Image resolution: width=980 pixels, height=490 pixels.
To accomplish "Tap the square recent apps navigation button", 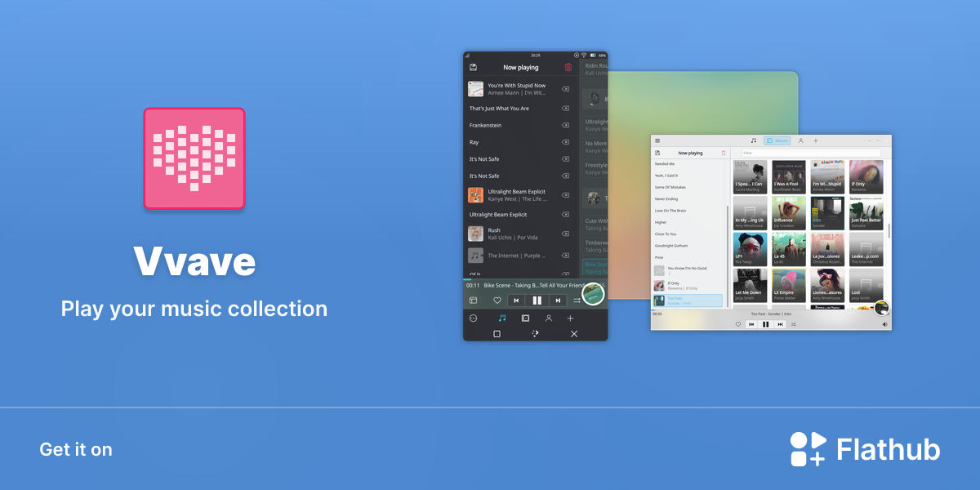I will point(497,334).
